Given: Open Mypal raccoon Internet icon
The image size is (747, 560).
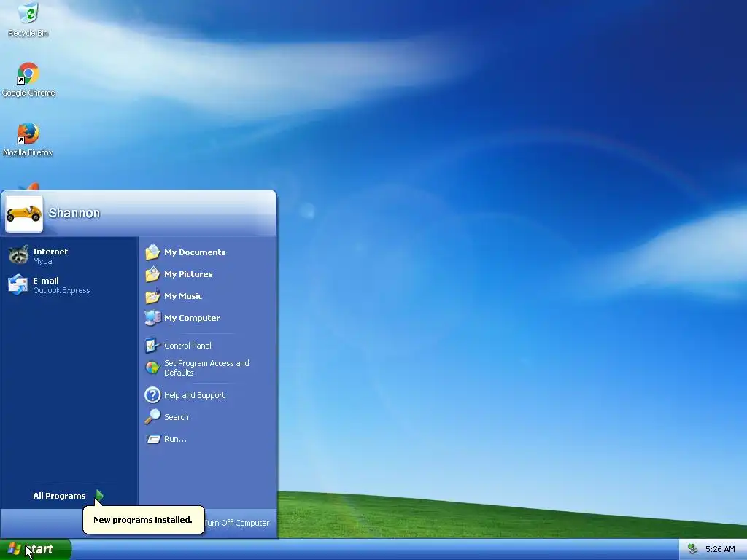Looking at the screenshot, I should click(x=18, y=256).
